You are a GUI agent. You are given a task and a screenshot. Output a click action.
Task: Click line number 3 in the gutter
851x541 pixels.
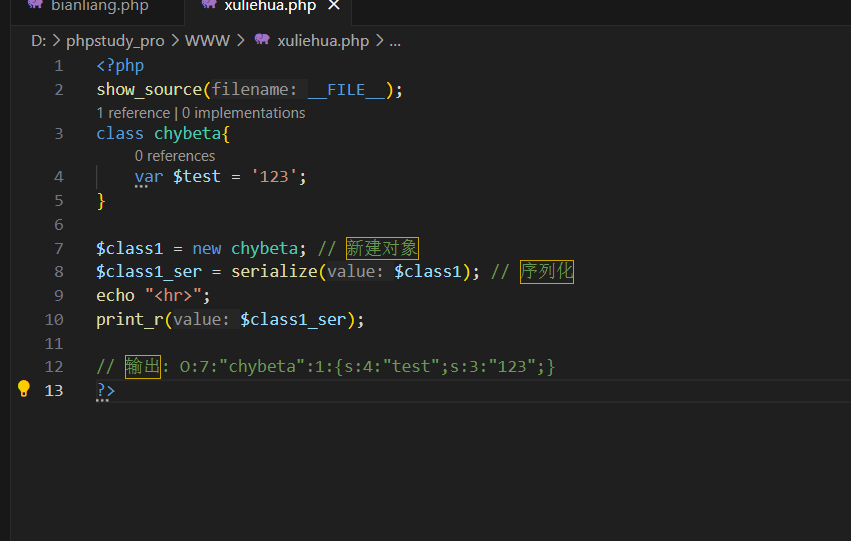coord(59,133)
